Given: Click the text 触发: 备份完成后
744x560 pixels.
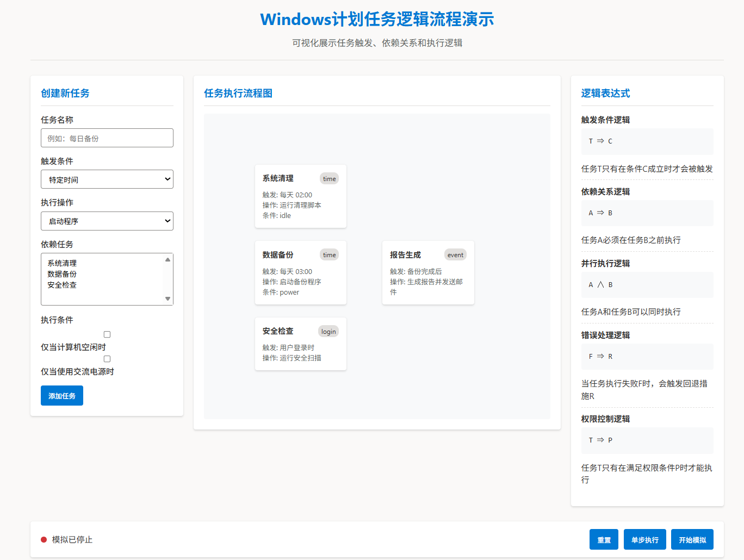Looking at the screenshot, I should click(416, 271).
